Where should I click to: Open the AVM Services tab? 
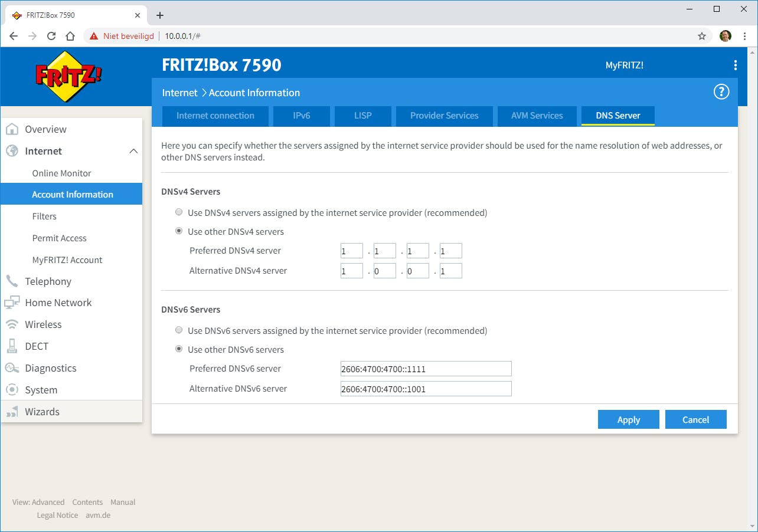(537, 116)
